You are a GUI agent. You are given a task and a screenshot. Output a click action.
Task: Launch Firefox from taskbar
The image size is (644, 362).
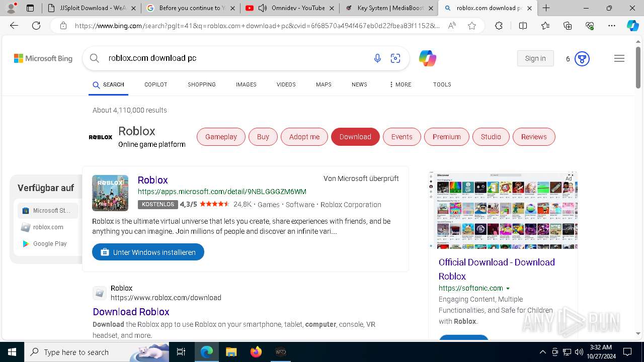click(256, 352)
